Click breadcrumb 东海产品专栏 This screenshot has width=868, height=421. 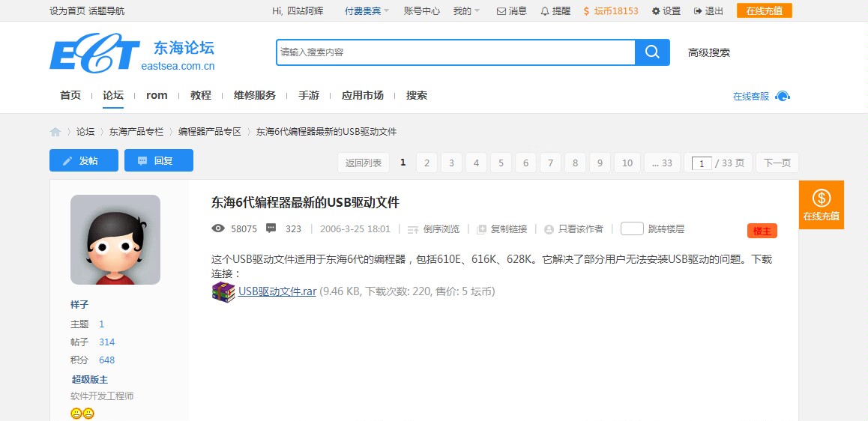136,132
